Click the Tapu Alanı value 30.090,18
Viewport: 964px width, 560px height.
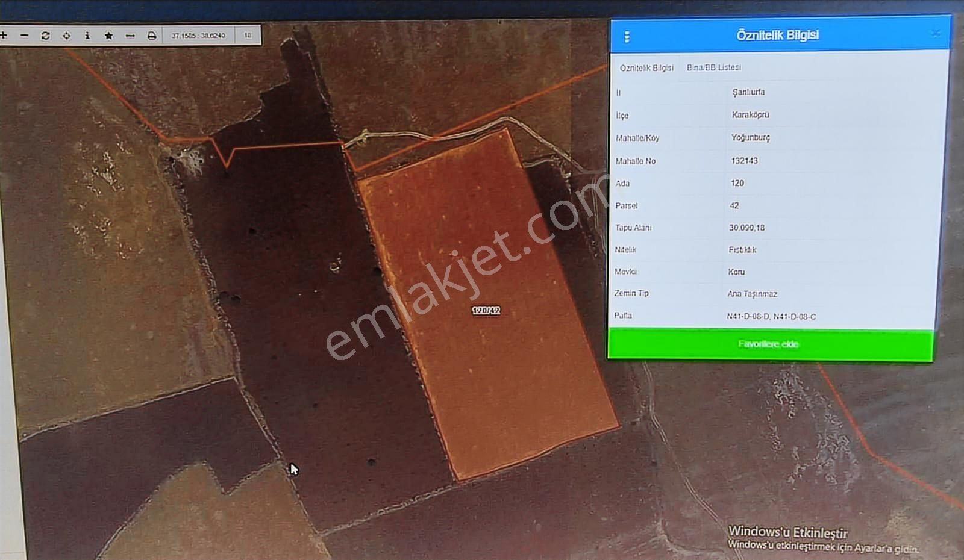tap(746, 228)
